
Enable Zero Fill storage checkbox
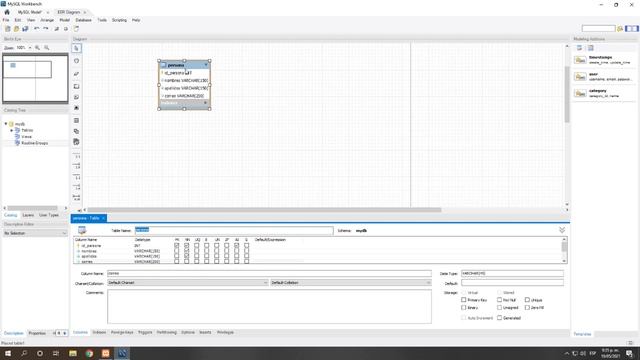(x=527, y=307)
